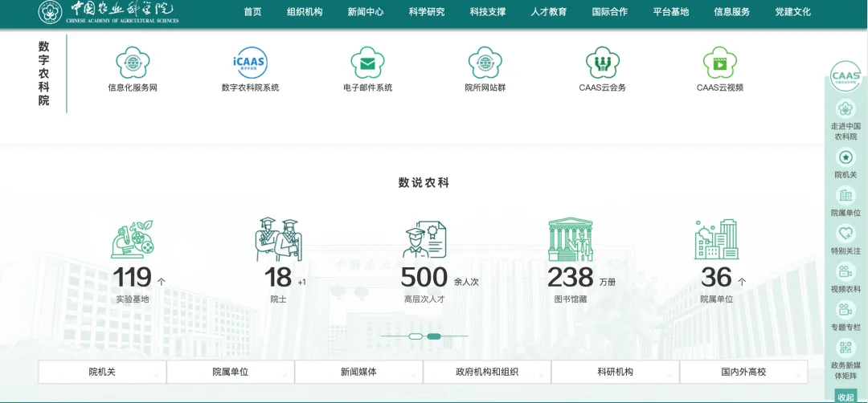Open the CAAS云会务 people icon
868x403 pixels.
point(602,63)
